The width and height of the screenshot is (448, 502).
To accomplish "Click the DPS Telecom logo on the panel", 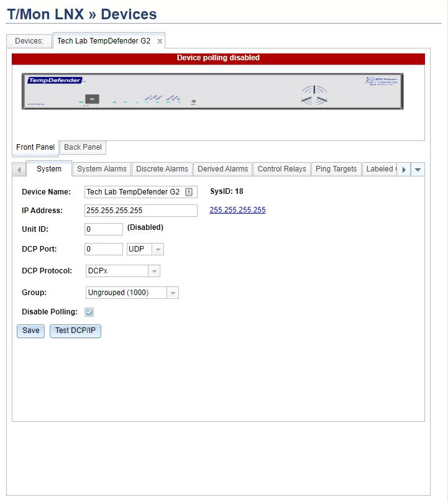I will [x=381, y=81].
